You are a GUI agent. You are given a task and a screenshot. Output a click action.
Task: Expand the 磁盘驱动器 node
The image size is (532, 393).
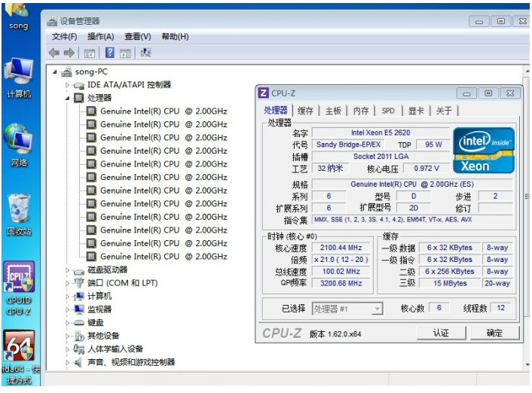(67, 270)
